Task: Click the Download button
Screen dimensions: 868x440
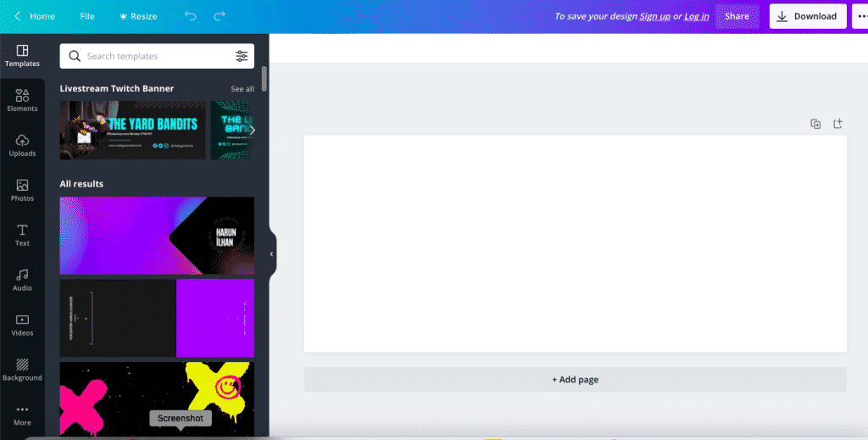Action: [808, 16]
